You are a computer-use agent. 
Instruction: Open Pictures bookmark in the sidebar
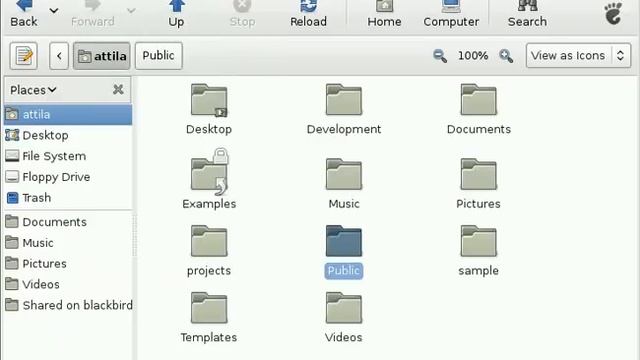point(68,264)
